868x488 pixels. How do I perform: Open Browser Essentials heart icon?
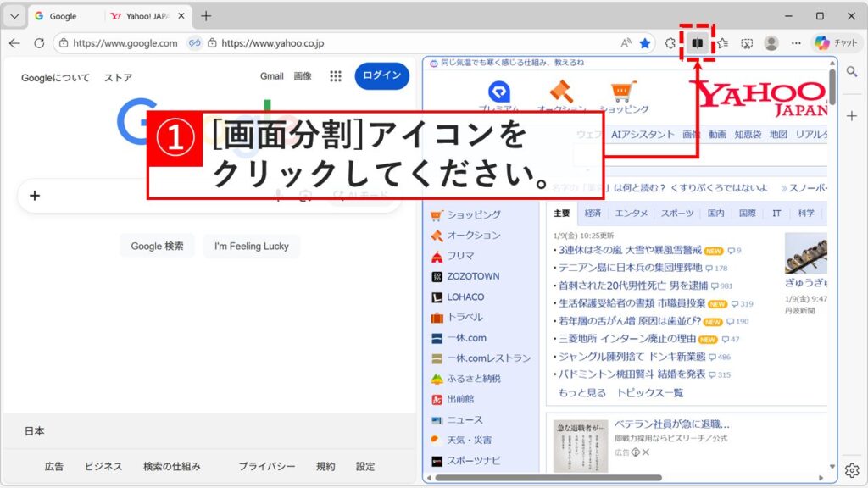pos(670,43)
